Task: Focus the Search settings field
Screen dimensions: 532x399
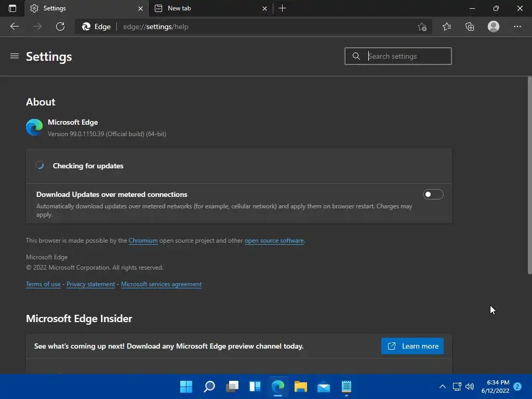Action: pyautogui.click(x=398, y=56)
